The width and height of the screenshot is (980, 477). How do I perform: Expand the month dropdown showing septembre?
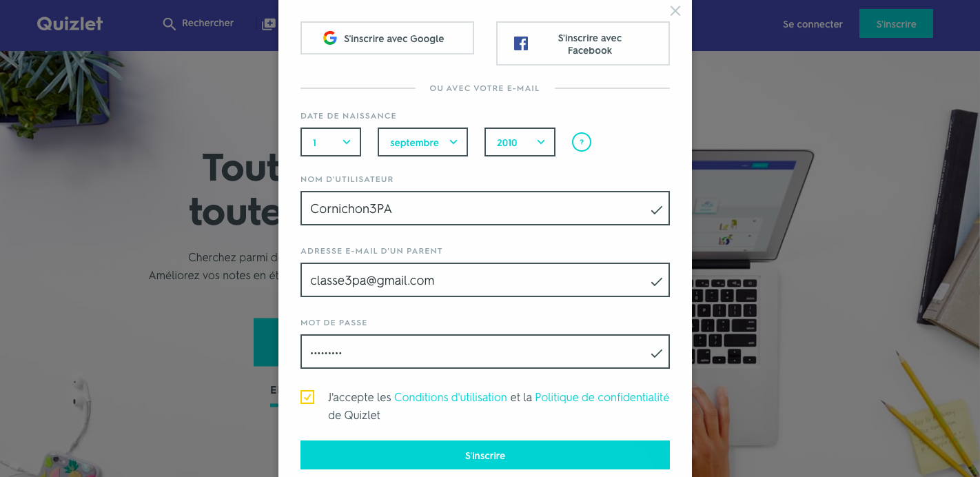(422, 142)
